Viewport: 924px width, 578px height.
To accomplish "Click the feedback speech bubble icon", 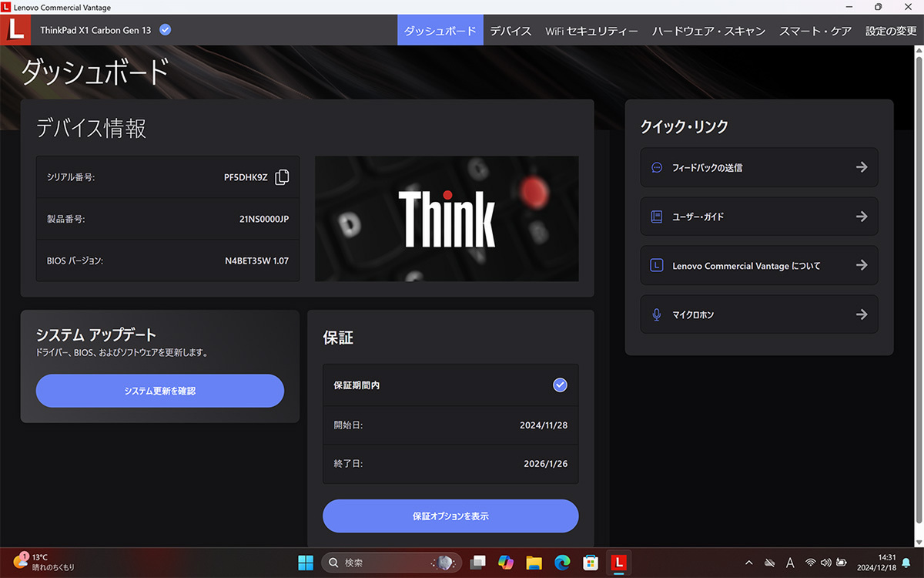I will click(x=657, y=167).
